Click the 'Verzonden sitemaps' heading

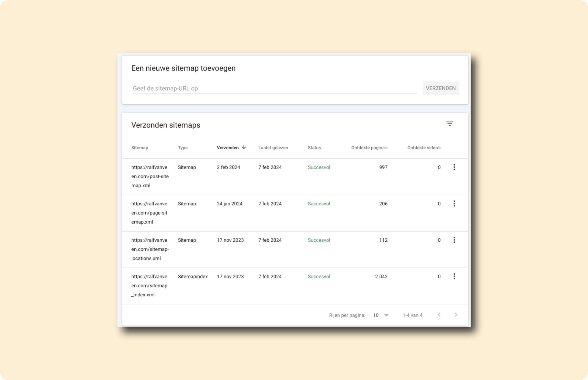[x=166, y=125]
